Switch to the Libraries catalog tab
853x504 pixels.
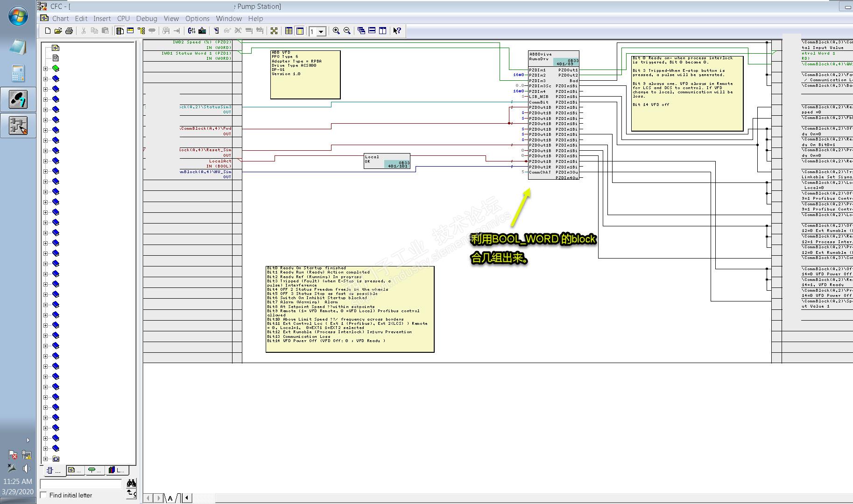pos(116,470)
